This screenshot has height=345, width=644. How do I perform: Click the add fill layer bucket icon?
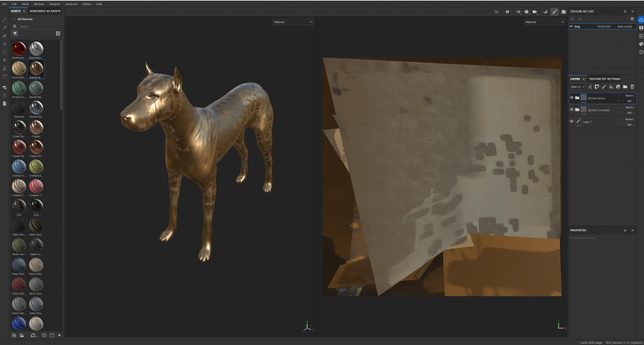coord(611,87)
